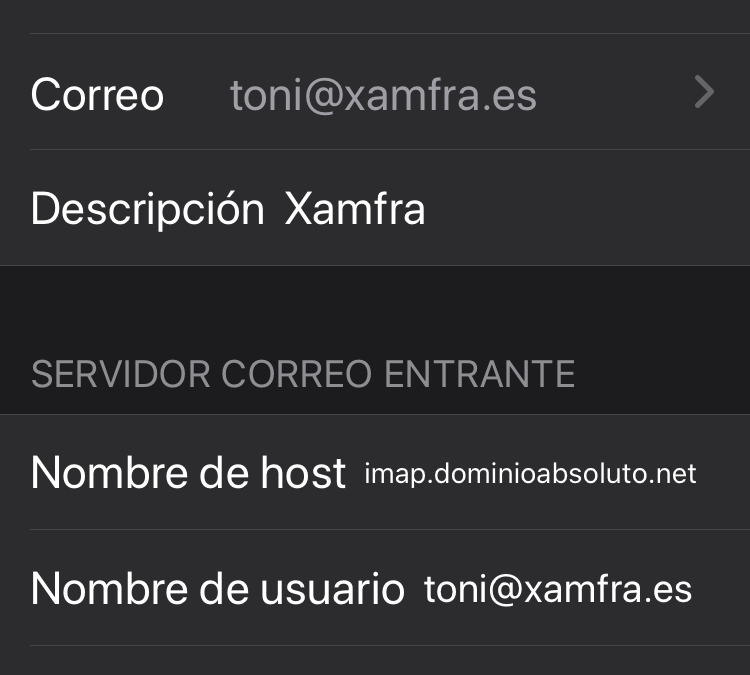
Task: Click the Correo label
Action: point(97,95)
